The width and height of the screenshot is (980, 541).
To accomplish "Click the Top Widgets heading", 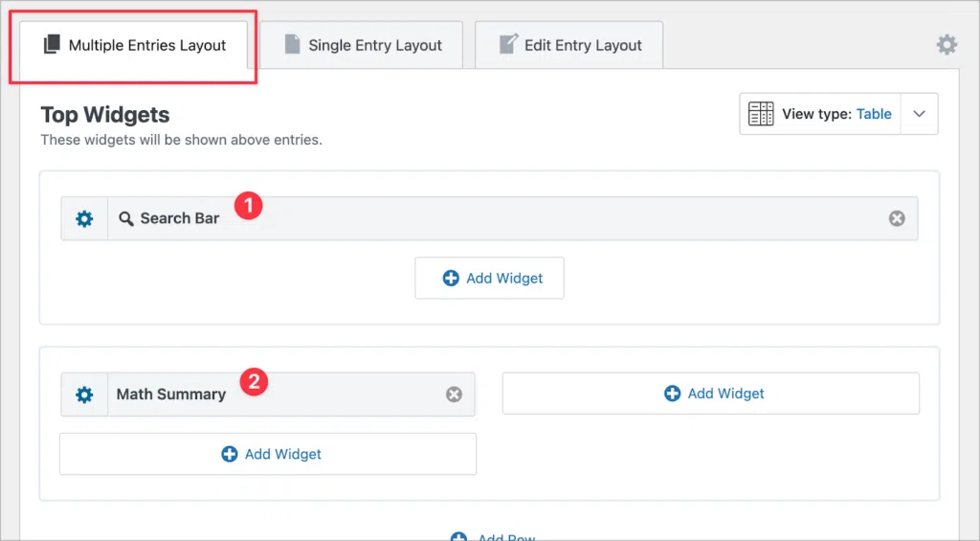I will pos(105,115).
